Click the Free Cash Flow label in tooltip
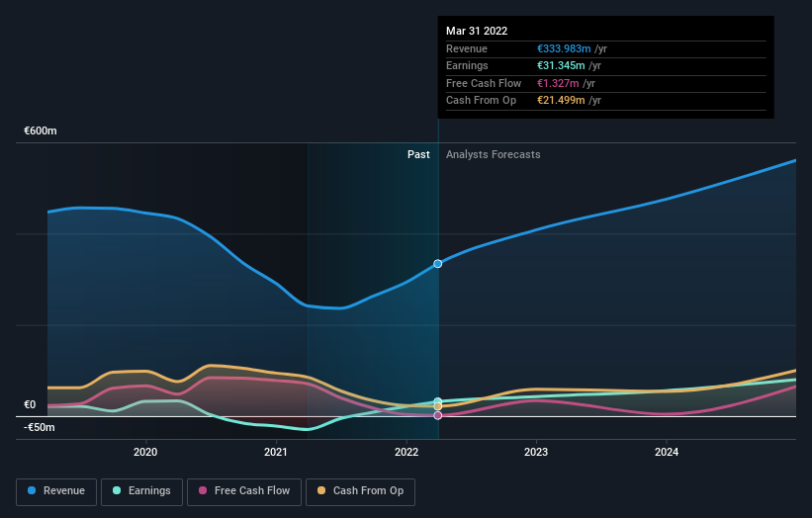Screen dimensions: 812x518 point(484,83)
